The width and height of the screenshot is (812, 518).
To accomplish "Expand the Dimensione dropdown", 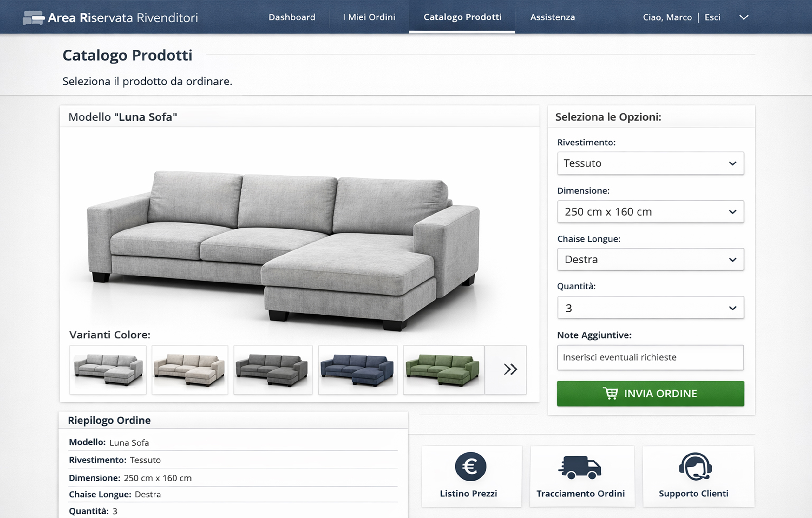I will (651, 212).
